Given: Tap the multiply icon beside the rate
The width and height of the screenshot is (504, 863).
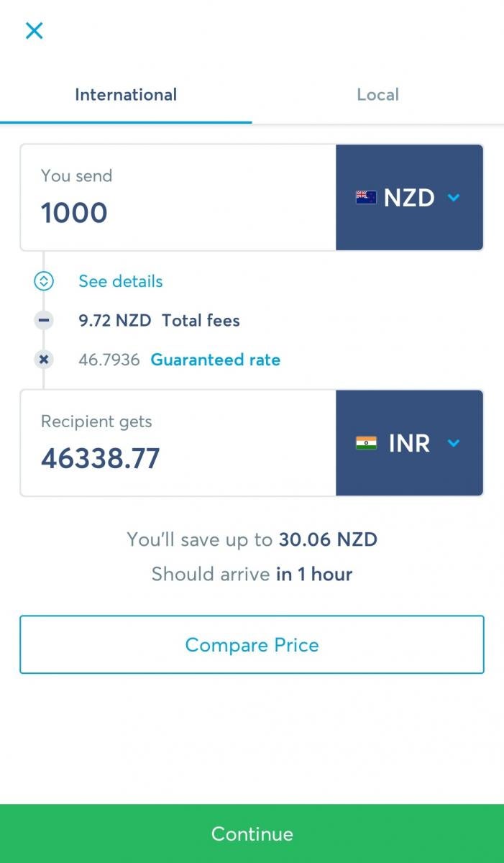Looking at the screenshot, I should 44,360.
